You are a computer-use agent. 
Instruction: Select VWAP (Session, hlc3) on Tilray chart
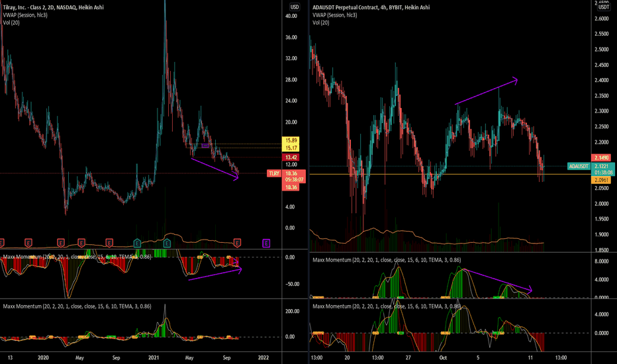click(x=25, y=15)
